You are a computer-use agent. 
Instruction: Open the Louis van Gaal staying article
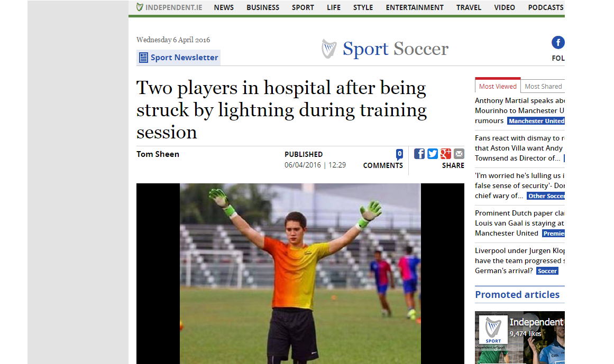tap(520, 223)
